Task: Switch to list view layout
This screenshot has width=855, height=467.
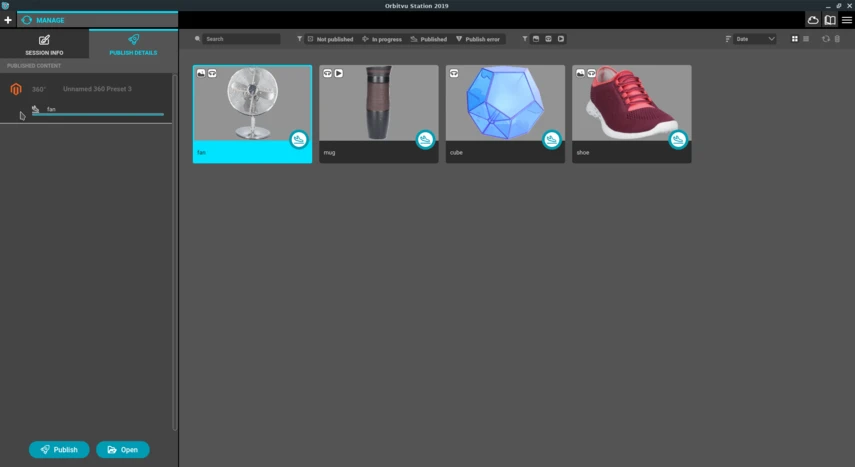Action: pos(806,39)
